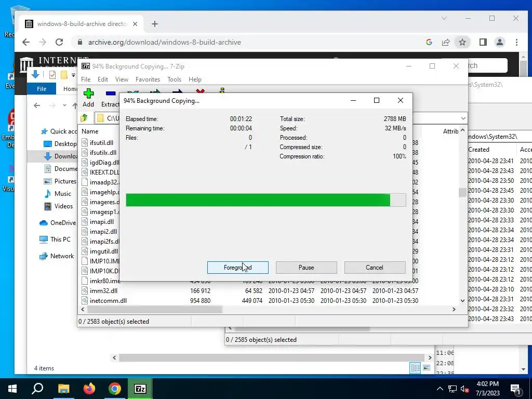The width and height of the screenshot is (532, 399).
Task: Cancel the copying operation
Action: pyautogui.click(x=375, y=268)
